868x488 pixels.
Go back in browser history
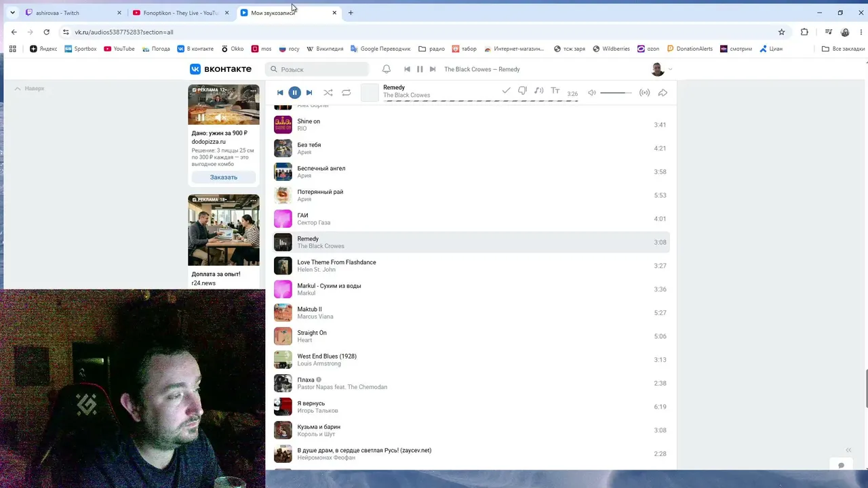tap(14, 32)
